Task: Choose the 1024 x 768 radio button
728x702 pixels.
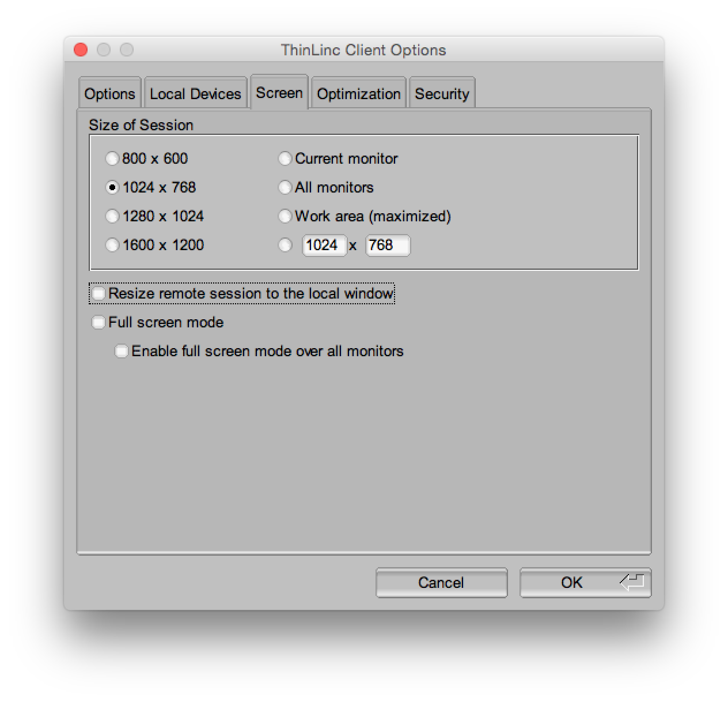Action: (x=112, y=187)
